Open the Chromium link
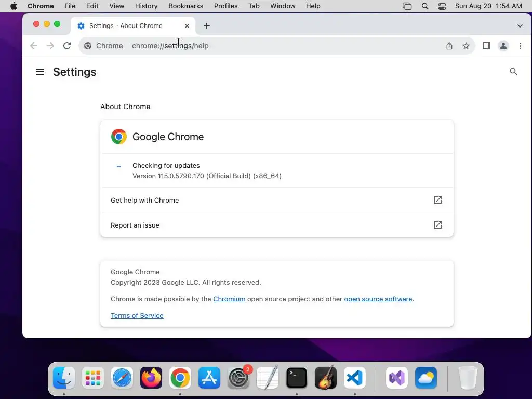 [x=229, y=299]
